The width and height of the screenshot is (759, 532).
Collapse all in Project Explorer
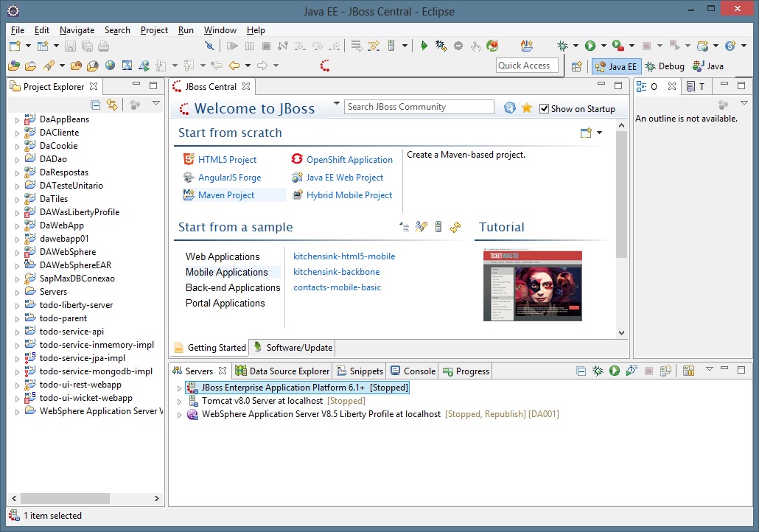click(x=96, y=105)
